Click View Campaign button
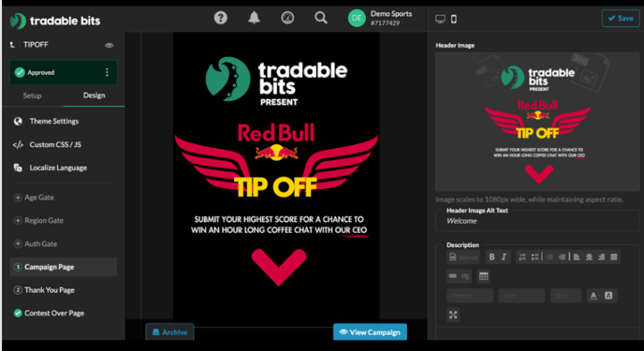This screenshot has width=644, height=351. [370, 332]
